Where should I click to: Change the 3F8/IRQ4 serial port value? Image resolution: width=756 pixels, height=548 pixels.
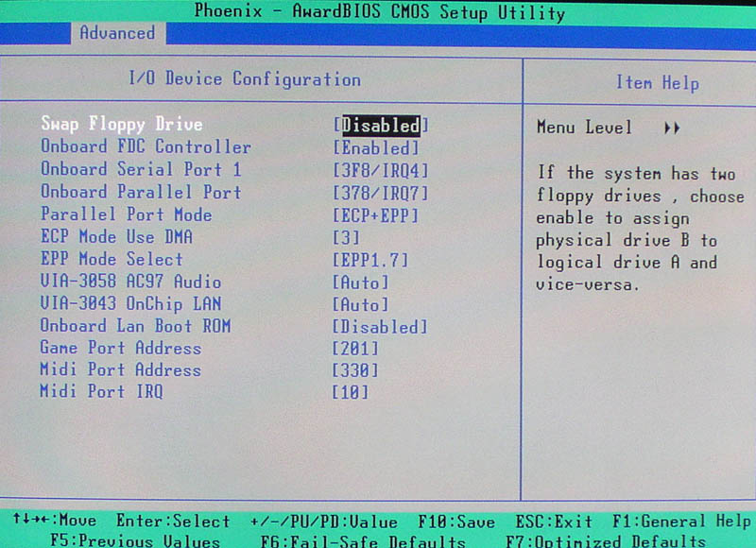click(381, 171)
